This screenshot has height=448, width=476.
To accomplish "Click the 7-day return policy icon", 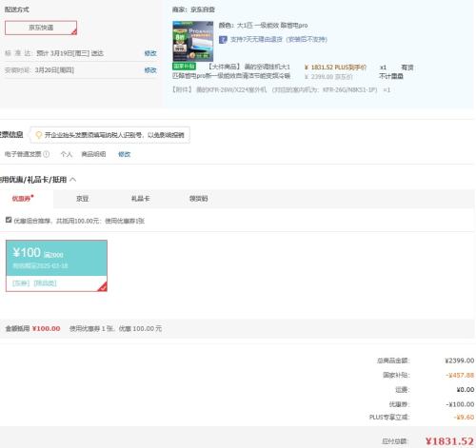I will (x=223, y=40).
